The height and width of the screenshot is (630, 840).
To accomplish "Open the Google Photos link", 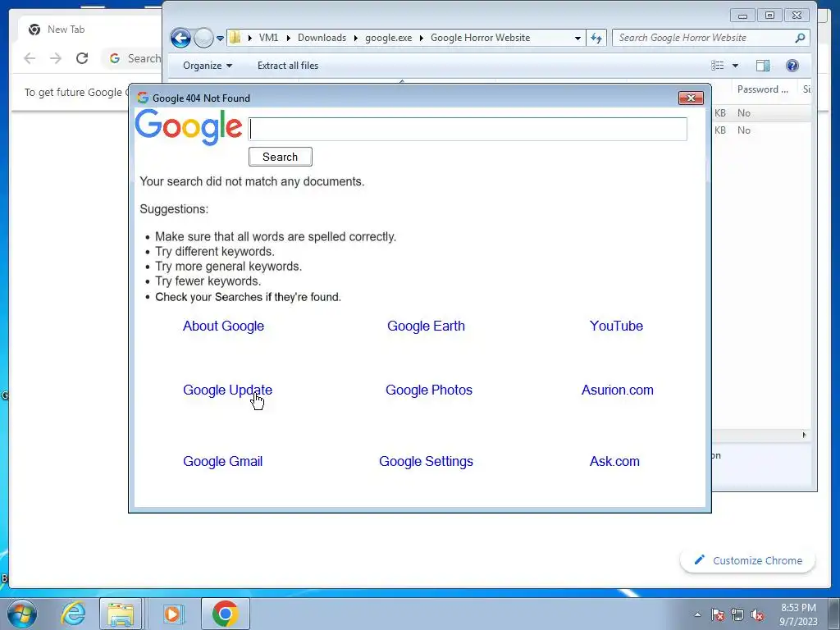I will click(428, 390).
